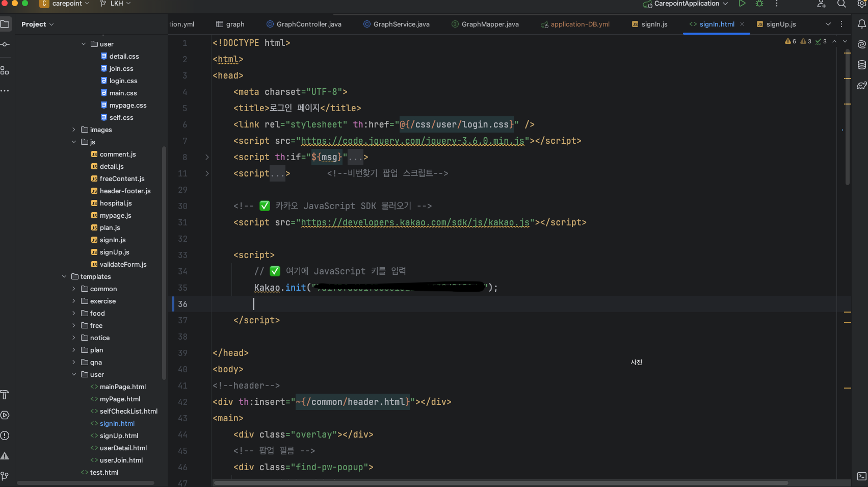The width and height of the screenshot is (868, 487).
Task: Open Search Everywhere magnifier icon
Action: tap(841, 4)
